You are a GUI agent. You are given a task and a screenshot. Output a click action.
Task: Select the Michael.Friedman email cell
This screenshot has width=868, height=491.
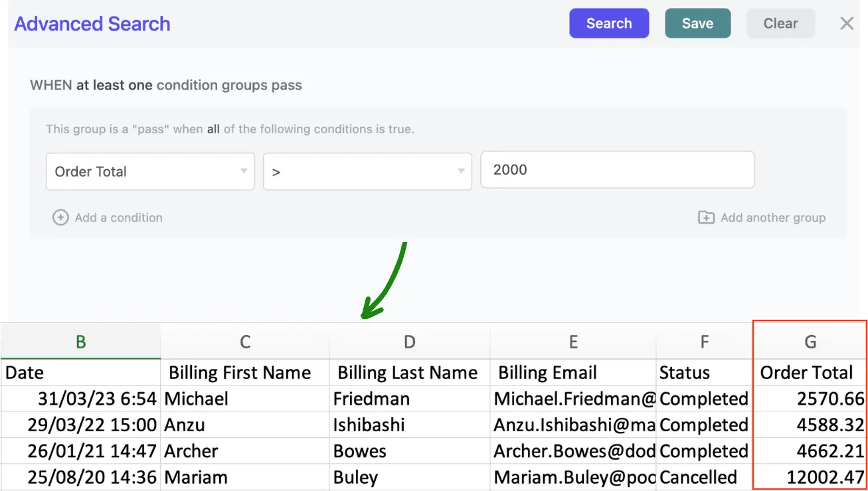(x=573, y=399)
